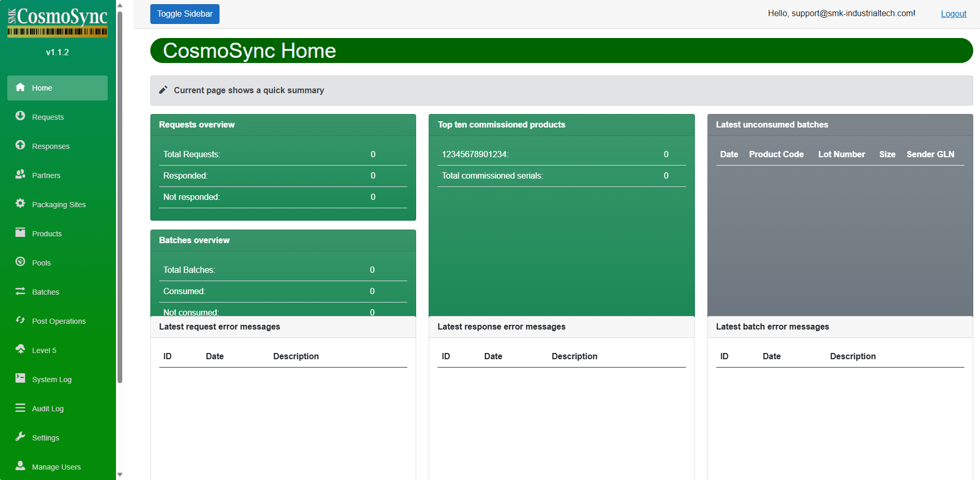
Task: Open the Products briefcase icon
Action: pyautogui.click(x=20, y=233)
